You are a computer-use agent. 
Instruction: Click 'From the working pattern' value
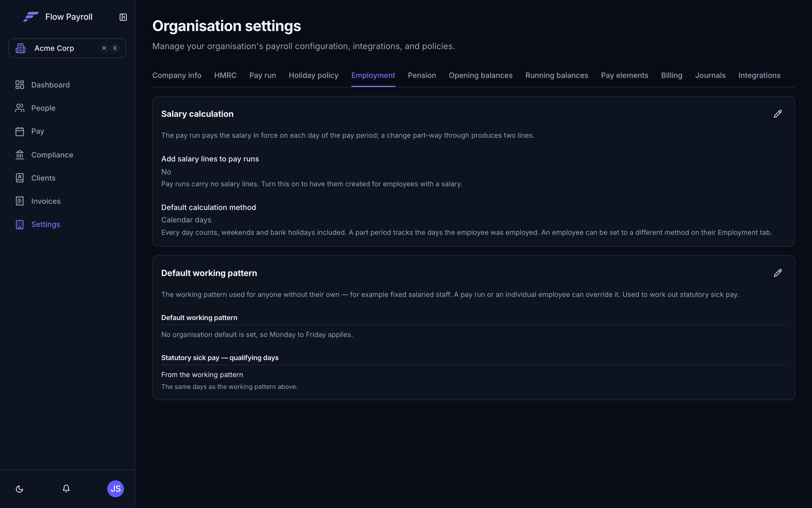click(x=202, y=375)
